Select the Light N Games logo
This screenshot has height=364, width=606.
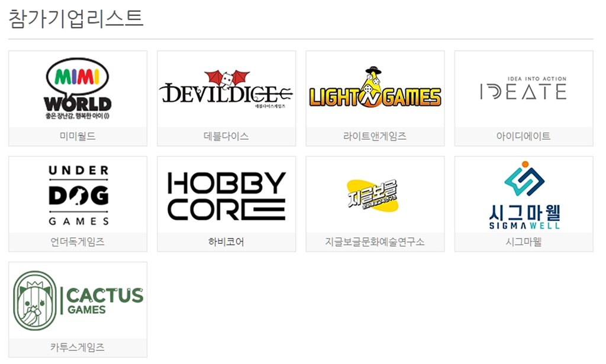(x=375, y=88)
